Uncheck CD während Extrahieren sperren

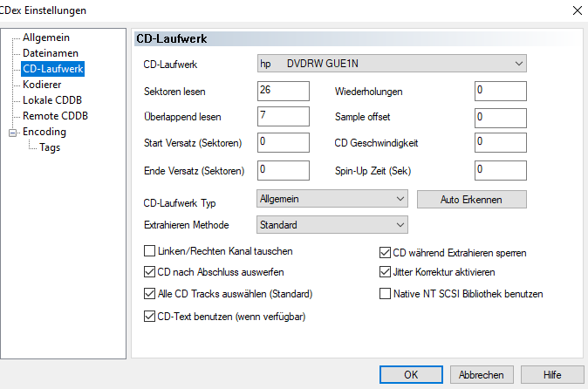386,253
